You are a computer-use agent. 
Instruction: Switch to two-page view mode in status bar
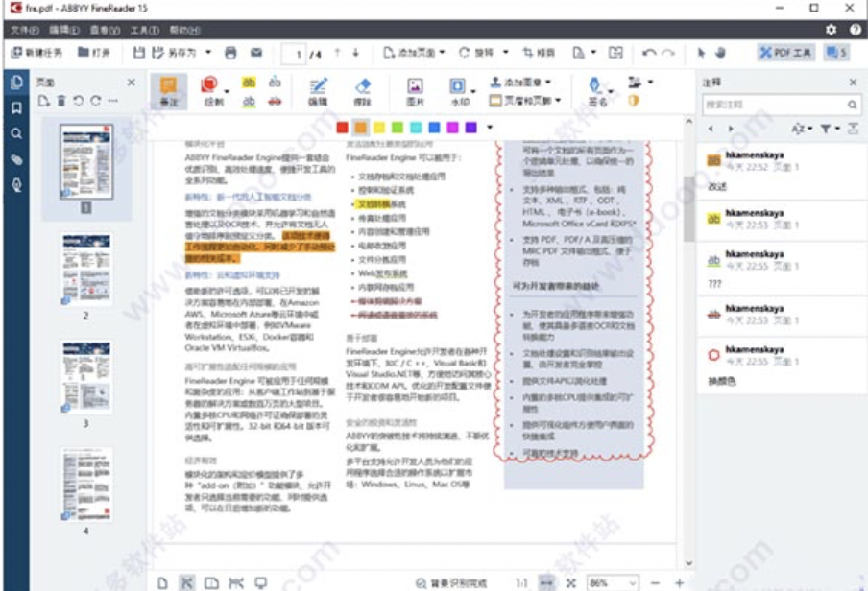tap(211, 583)
